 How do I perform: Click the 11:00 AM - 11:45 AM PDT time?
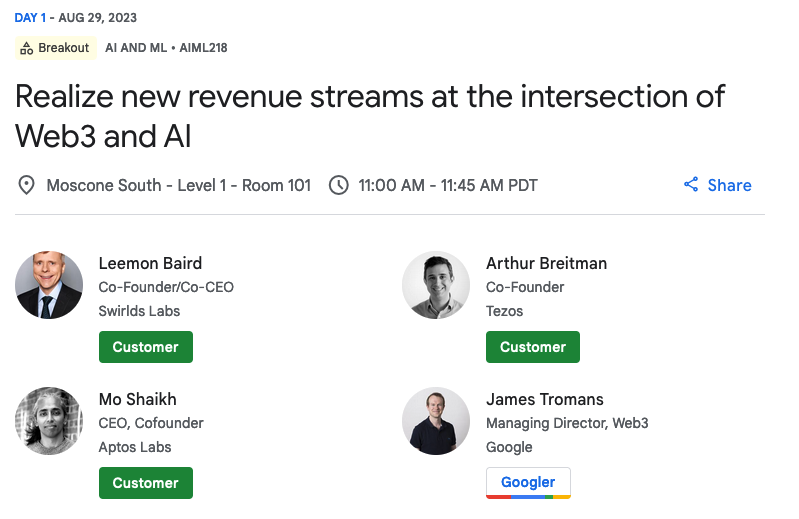[x=448, y=185]
